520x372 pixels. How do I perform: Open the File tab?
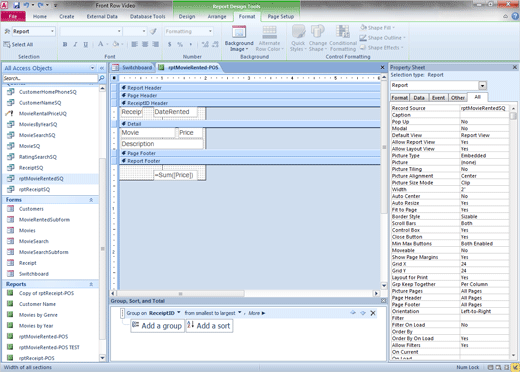(x=13, y=16)
